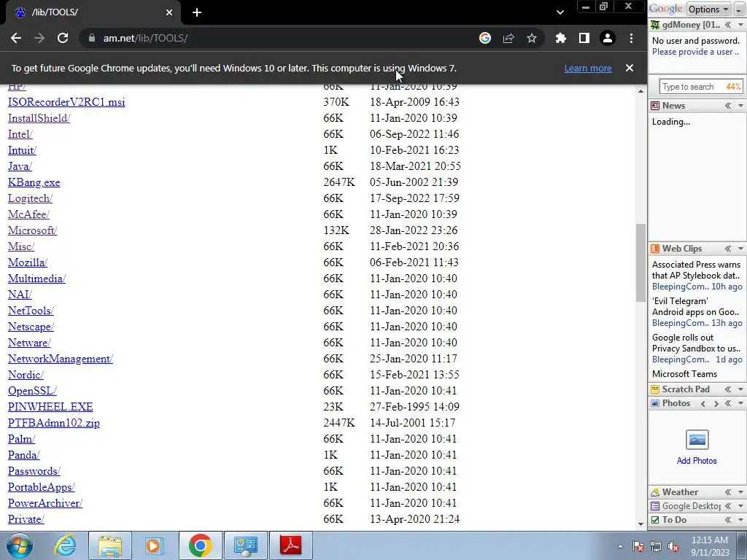Toggle Chrome side panel icon
Viewport: 747px width, 560px height.
coord(584,38)
